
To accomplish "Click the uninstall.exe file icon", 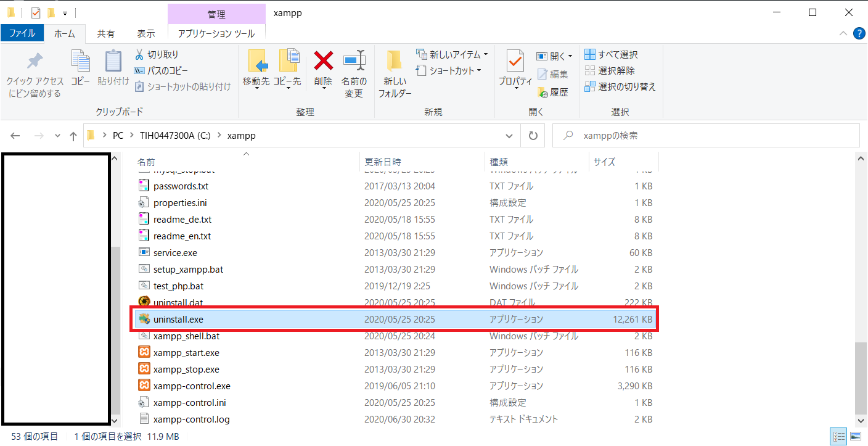I will click(x=144, y=319).
